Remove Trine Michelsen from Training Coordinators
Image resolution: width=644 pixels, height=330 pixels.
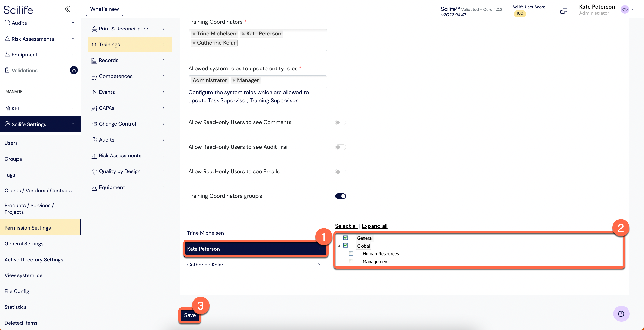(x=194, y=34)
